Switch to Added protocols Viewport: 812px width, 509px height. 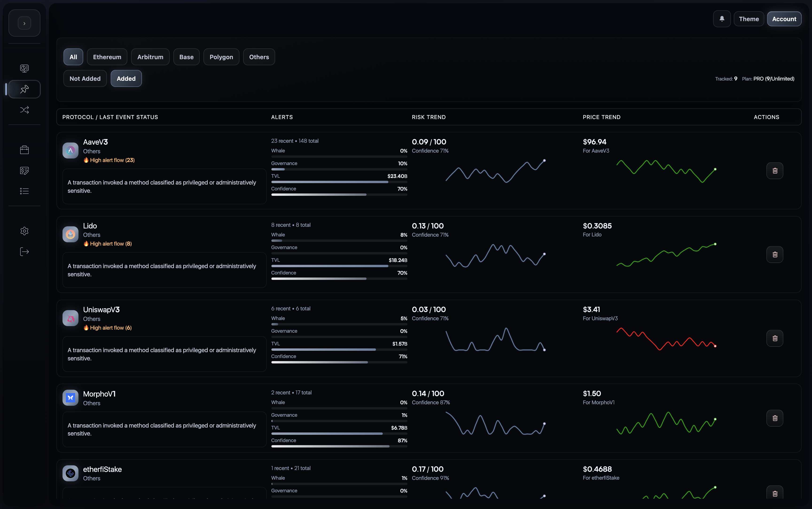click(x=126, y=78)
